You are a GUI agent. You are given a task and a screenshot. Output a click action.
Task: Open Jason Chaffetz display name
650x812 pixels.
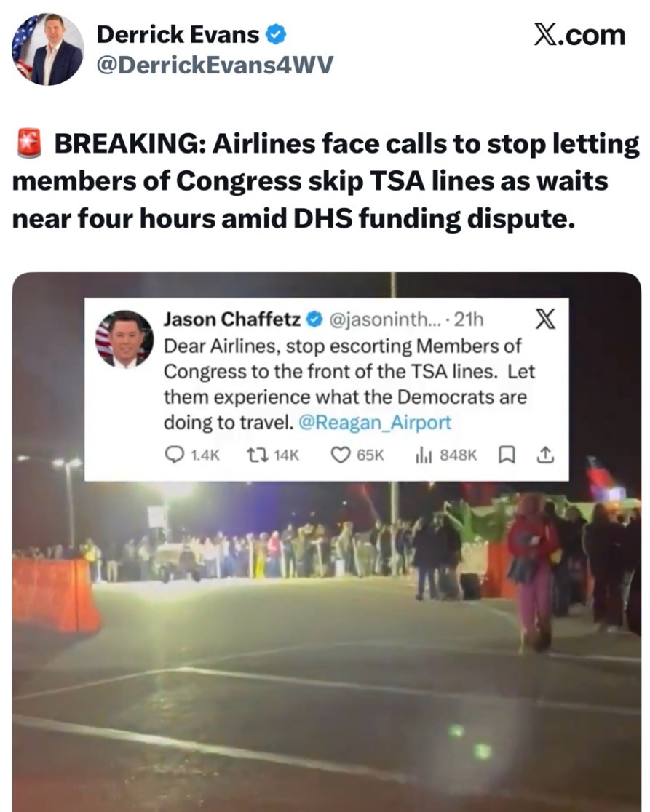(232, 319)
